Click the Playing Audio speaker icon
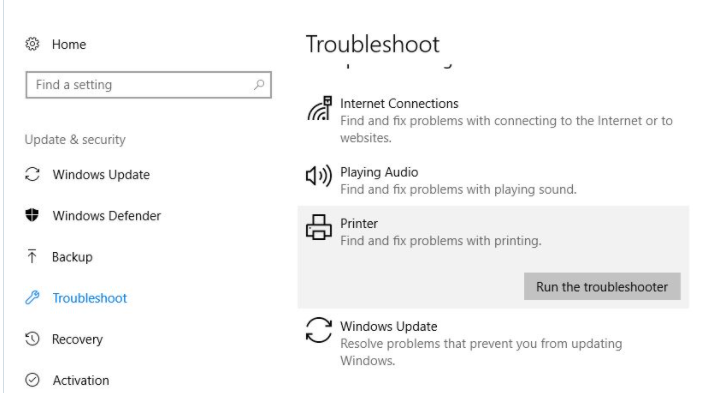This screenshot has height=393, width=709. point(319,175)
